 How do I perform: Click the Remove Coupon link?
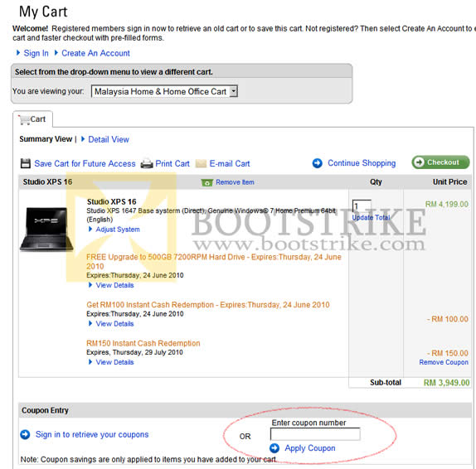click(444, 362)
